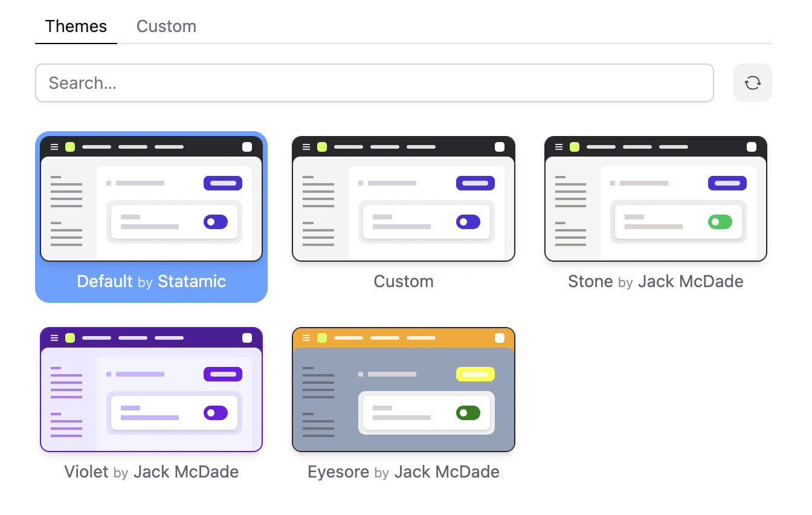
Task: Refresh the themes list
Action: 752,83
